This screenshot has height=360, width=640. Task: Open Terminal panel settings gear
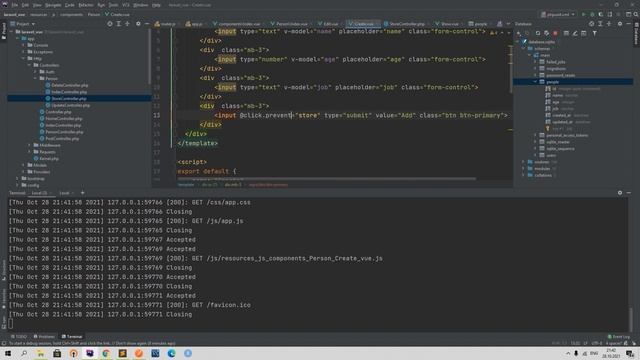(x=620, y=193)
